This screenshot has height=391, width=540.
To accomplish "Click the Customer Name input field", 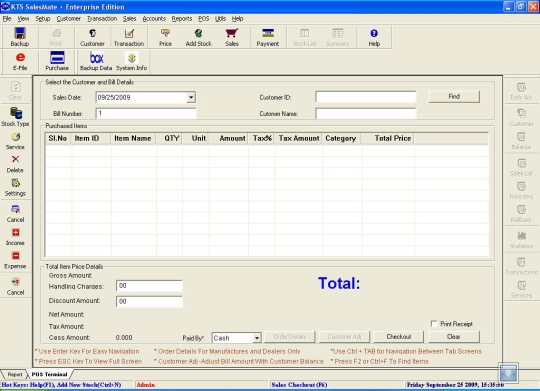I will tap(366, 113).
